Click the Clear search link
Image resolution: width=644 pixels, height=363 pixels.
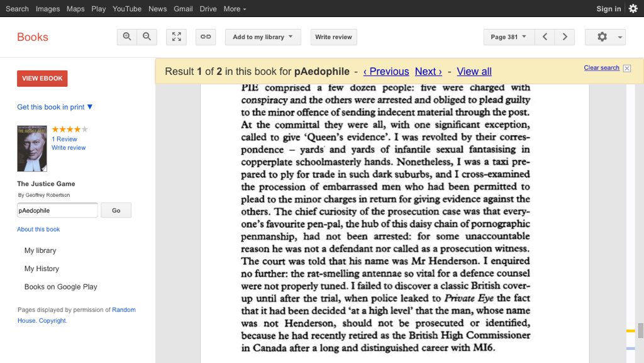coord(602,68)
